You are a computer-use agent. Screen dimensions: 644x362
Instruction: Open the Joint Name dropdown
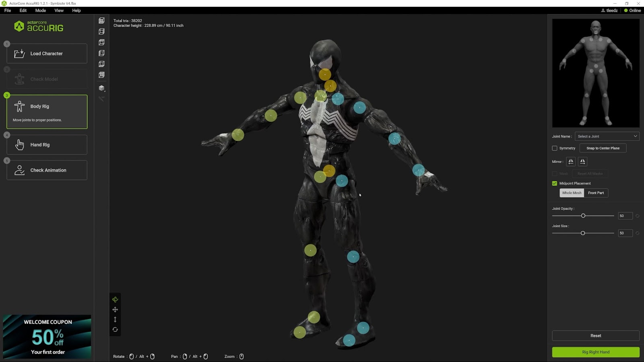[607, 136]
